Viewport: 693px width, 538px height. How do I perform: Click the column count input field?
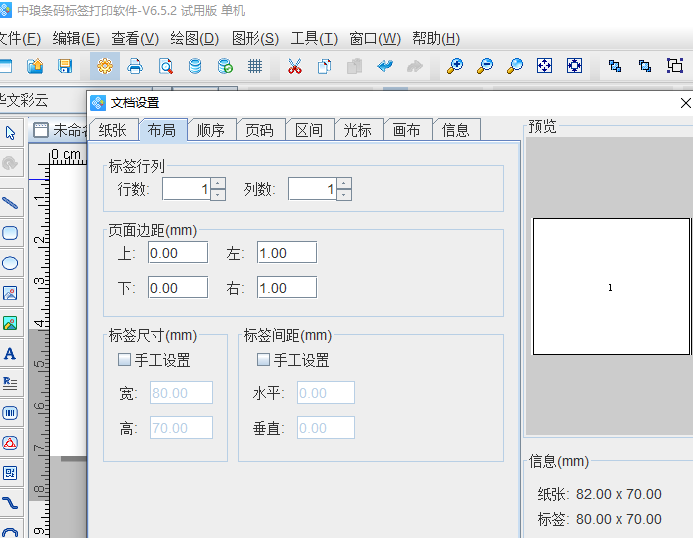(x=312, y=189)
